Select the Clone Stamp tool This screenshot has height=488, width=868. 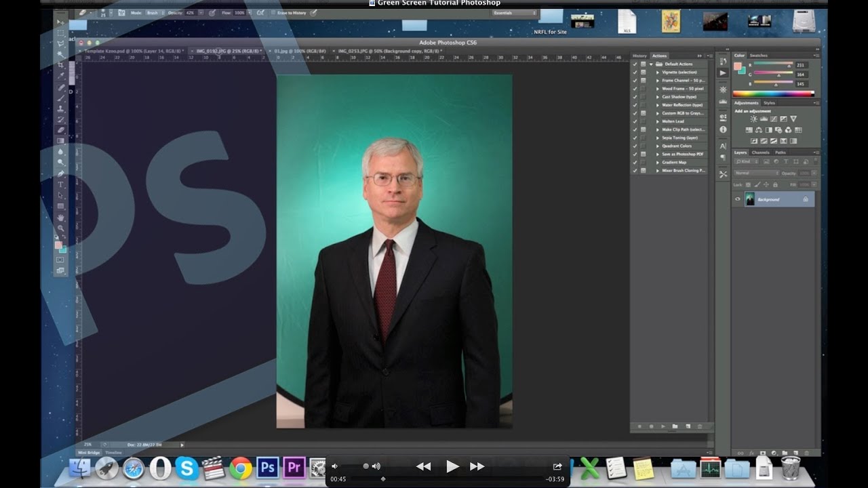[61, 108]
